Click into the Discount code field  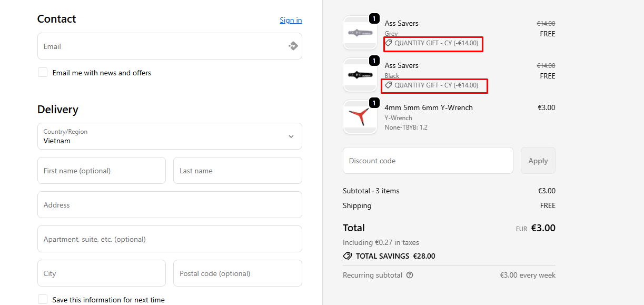tap(428, 161)
